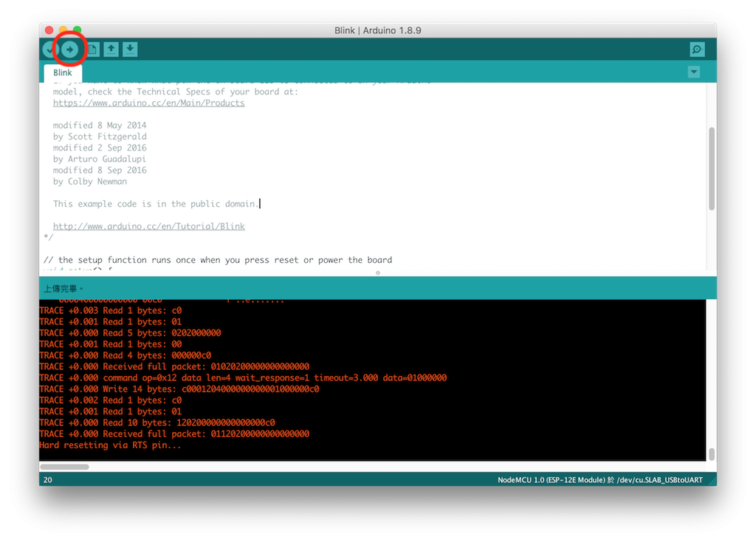Click the 'Read 4 bytes: 000000c0' trace line
The image size is (756, 542).
coord(126,355)
